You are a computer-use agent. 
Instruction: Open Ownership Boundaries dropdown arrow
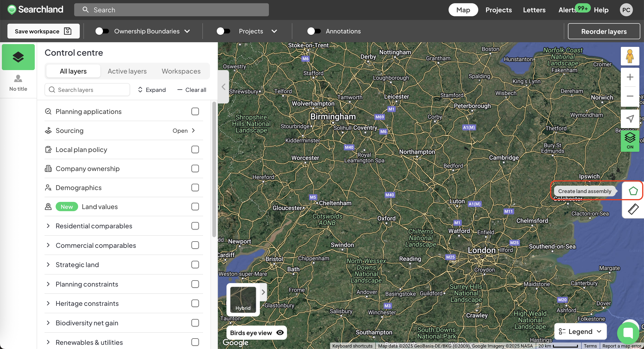point(187,31)
